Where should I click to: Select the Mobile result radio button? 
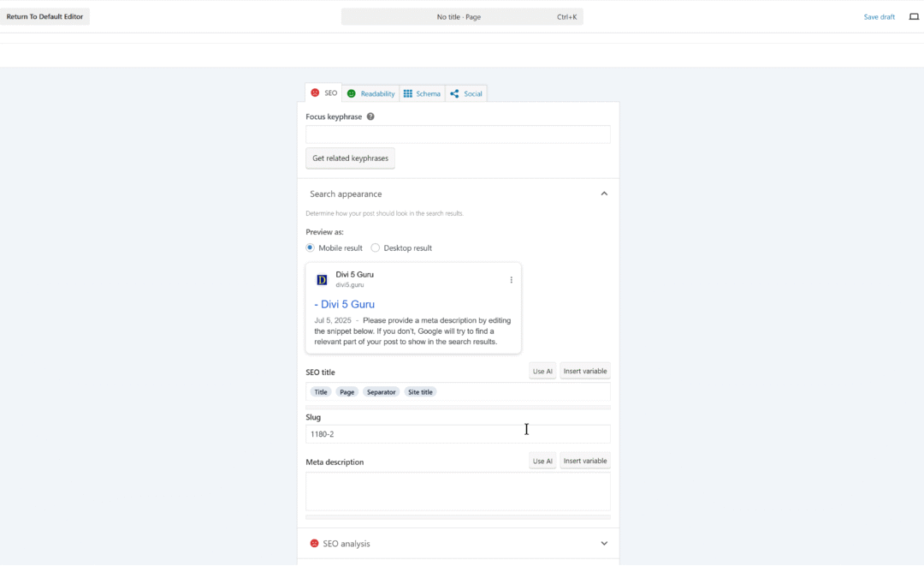pos(310,247)
